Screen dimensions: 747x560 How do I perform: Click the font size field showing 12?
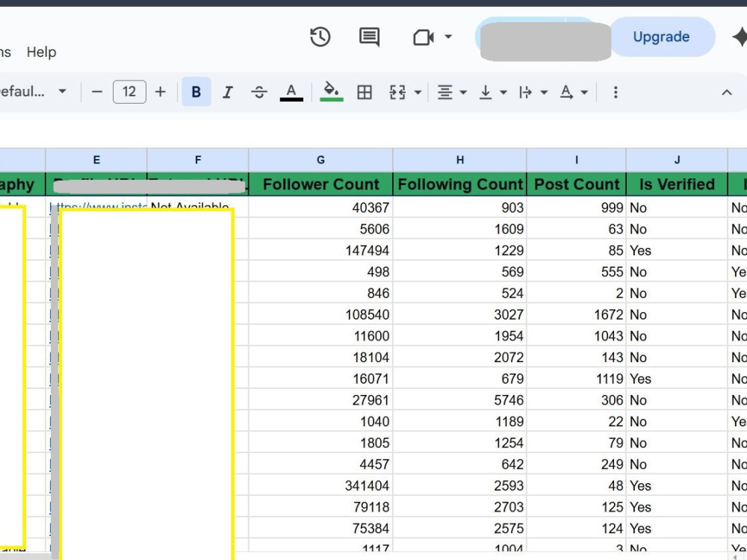coord(129,91)
